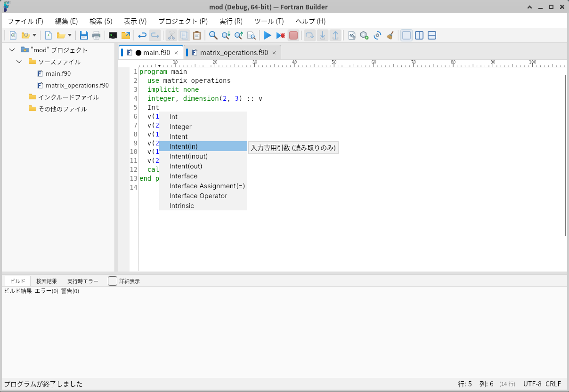Click the search in files icon
The height and width of the screenshot is (392, 569).
(252, 35)
